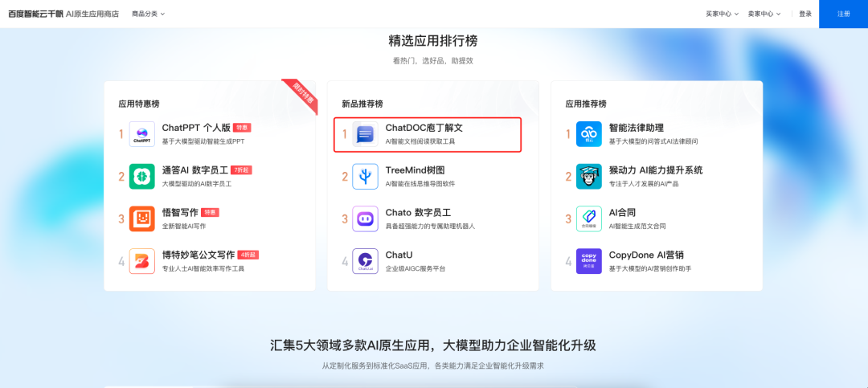Click the 百度智能云千帆 logo
868x388 pixels.
[x=35, y=14]
